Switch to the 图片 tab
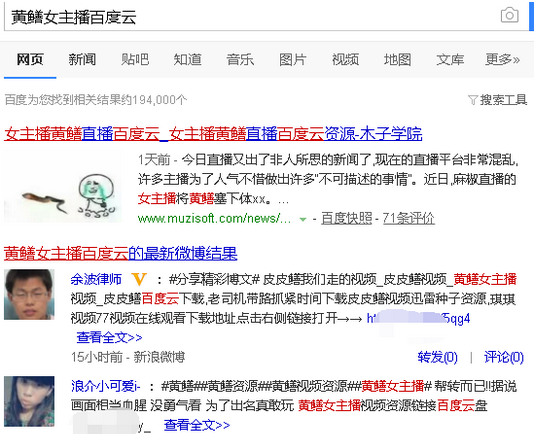 293,60
